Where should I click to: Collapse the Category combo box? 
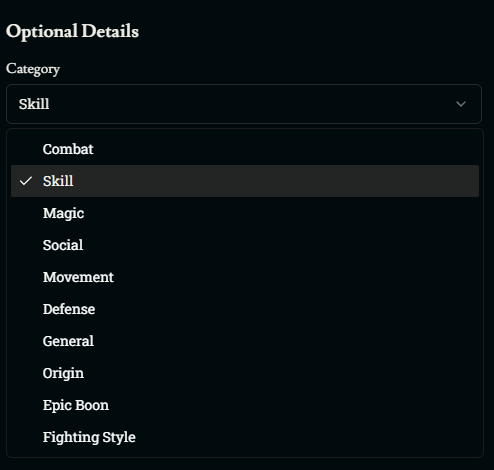click(244, 104)
